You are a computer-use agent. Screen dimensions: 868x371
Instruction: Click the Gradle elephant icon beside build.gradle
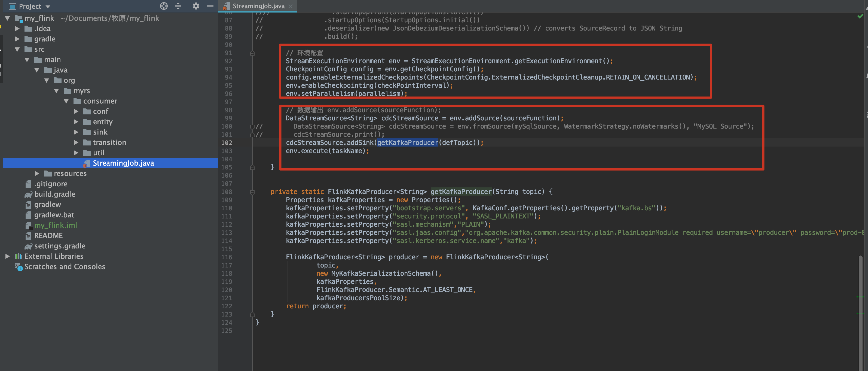pos(28,194)
